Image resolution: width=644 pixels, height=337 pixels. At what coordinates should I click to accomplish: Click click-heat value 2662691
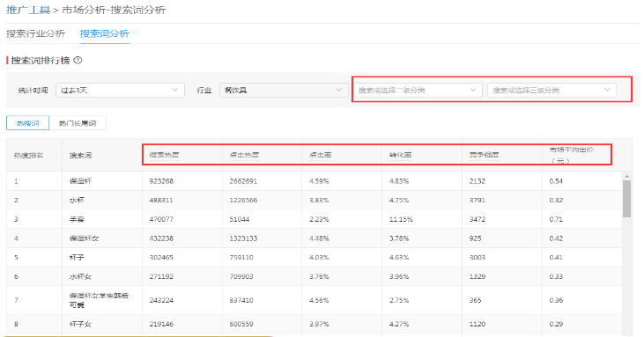243,181
